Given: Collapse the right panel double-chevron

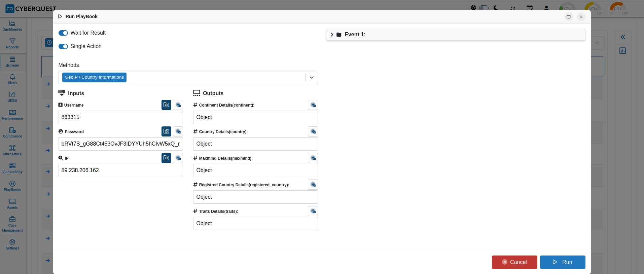Looking at the screenshot, I should coord(623,37).
